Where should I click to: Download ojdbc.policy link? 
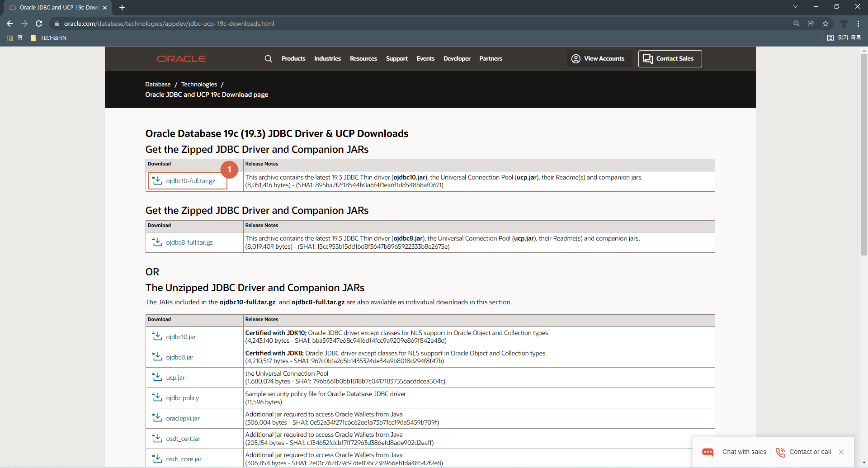(x=182, y=398)
